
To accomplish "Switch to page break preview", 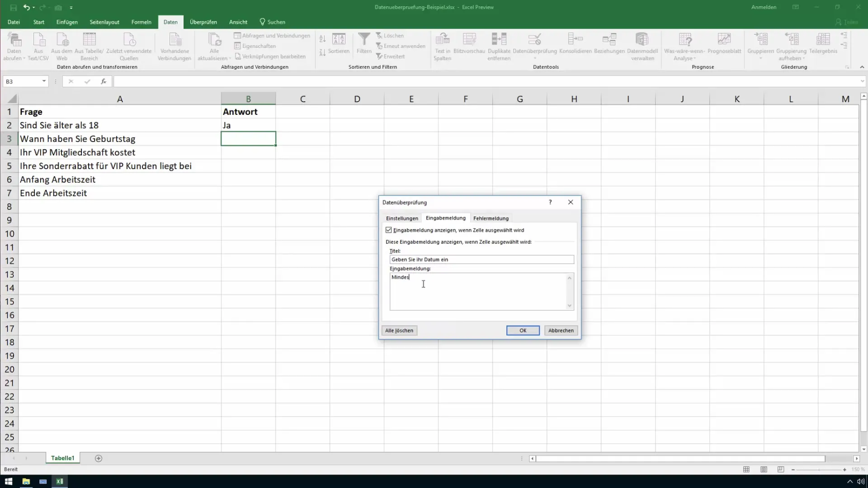I will (x=781, y=469).
